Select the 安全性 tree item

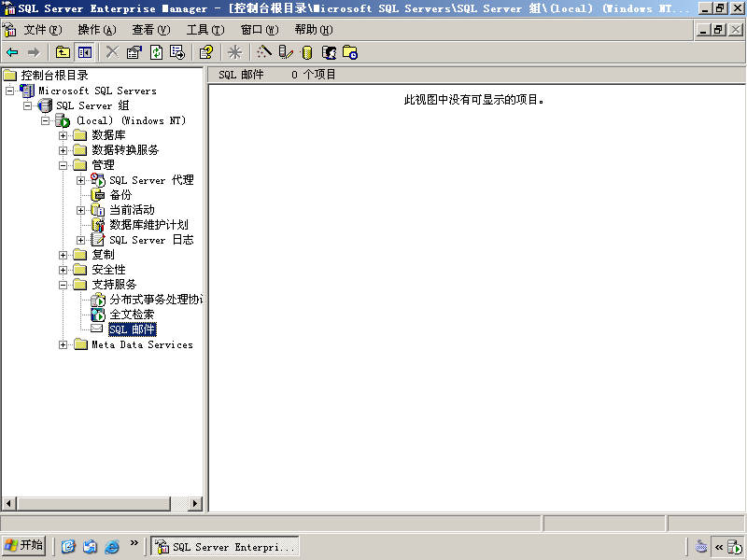108,270
